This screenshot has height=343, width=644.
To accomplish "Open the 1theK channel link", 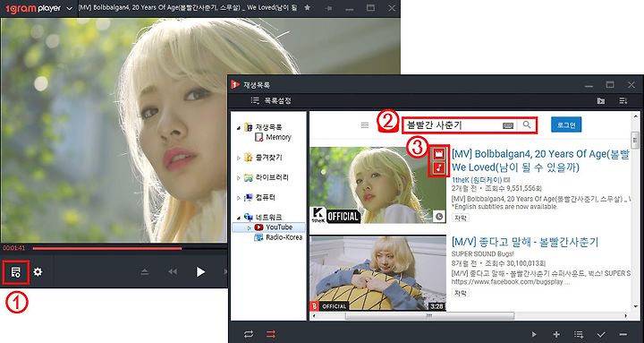I will point(478,180).
